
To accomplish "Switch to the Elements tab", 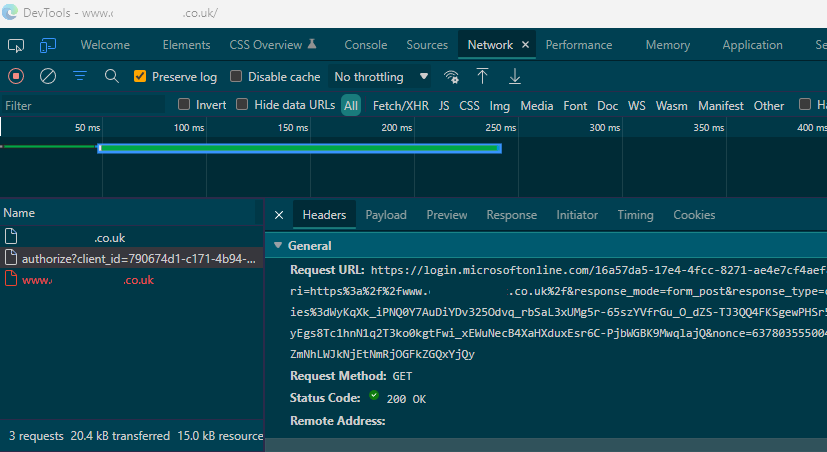I will click(x=186, y=45).
